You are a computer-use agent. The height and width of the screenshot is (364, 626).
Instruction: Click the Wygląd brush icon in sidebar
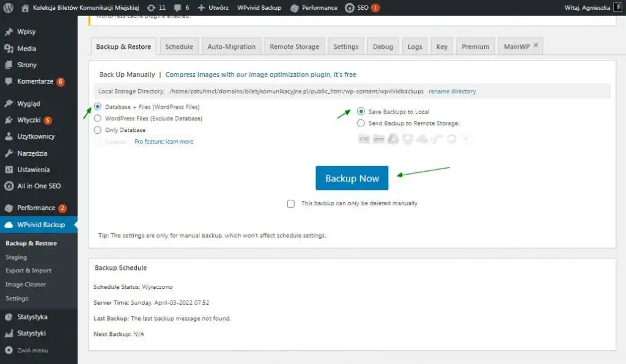coord(9,104)
